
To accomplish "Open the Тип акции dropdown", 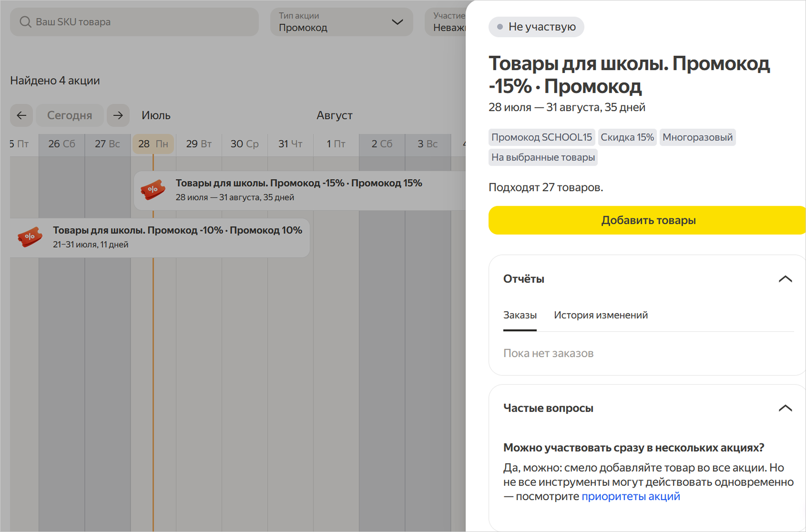I will 341,22.
